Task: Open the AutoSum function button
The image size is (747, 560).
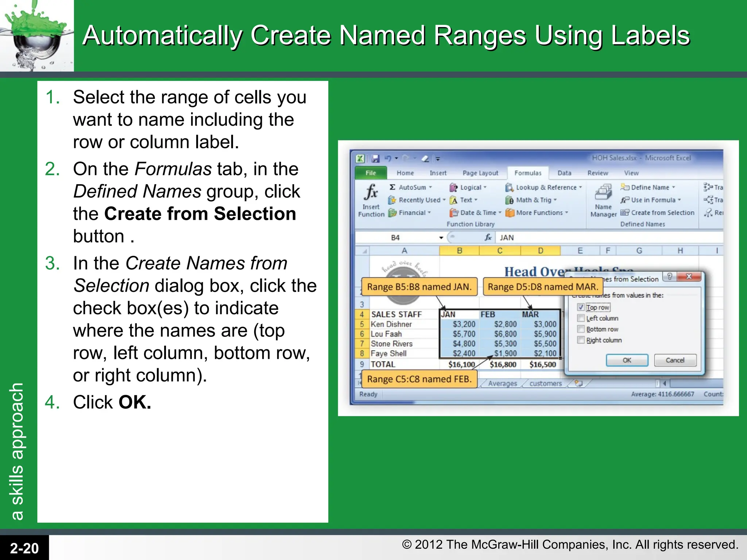Action: click(x=411, y=187)
